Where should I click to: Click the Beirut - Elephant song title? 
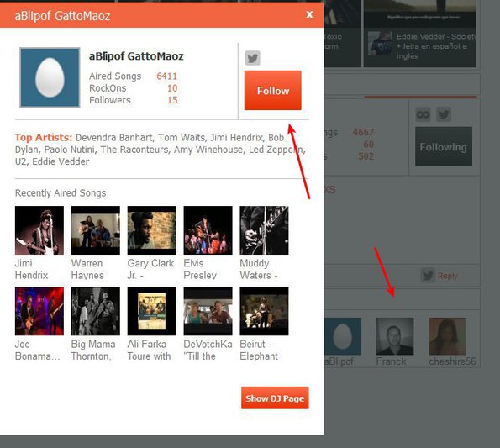(259, 350)
